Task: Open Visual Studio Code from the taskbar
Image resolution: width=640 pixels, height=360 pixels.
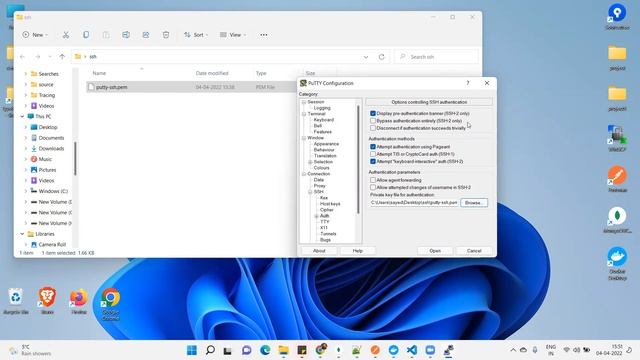Action: pyautogui.click(x=412, y=350)
